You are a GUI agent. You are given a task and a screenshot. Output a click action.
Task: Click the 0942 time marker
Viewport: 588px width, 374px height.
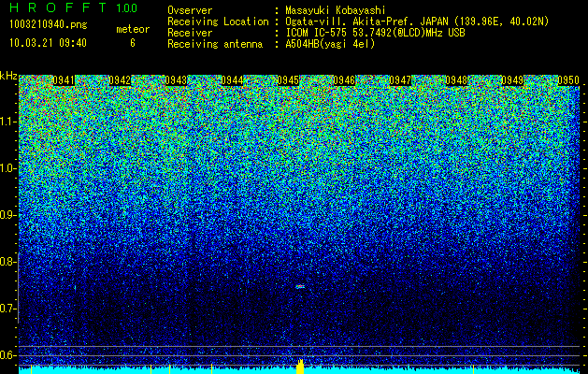tap(120, 80)
